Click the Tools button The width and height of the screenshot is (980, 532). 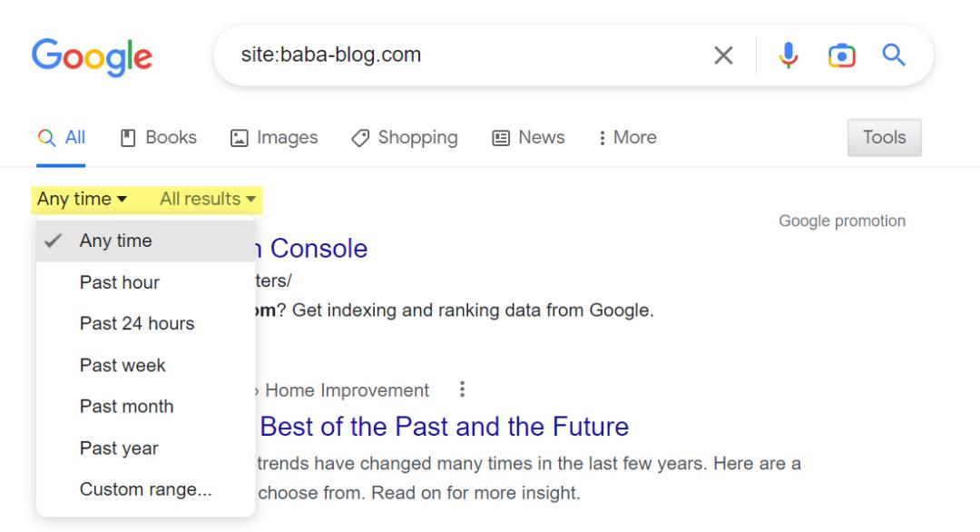tap(884, 138)
